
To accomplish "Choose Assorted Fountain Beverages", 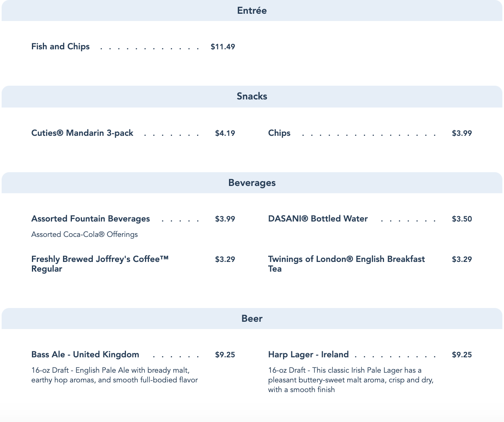I will pyautogui.click(x=90, y=219).
